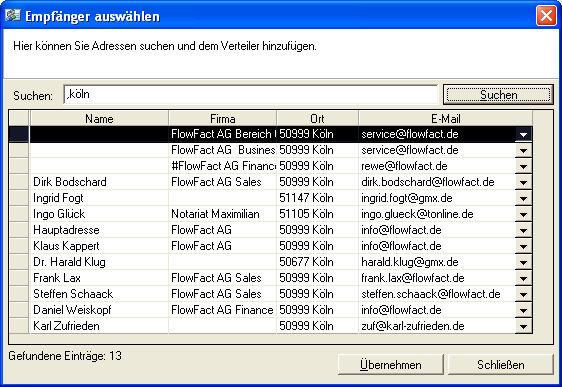This screenshot has width=562, height=387.
Task: Click the Übernehmen button
Action: point(391,364)
